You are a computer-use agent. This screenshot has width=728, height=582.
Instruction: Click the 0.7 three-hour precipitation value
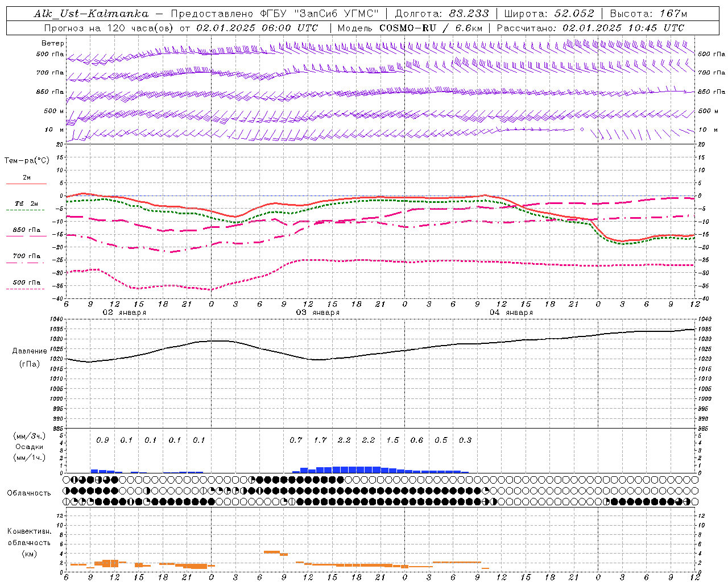[296, 440]
